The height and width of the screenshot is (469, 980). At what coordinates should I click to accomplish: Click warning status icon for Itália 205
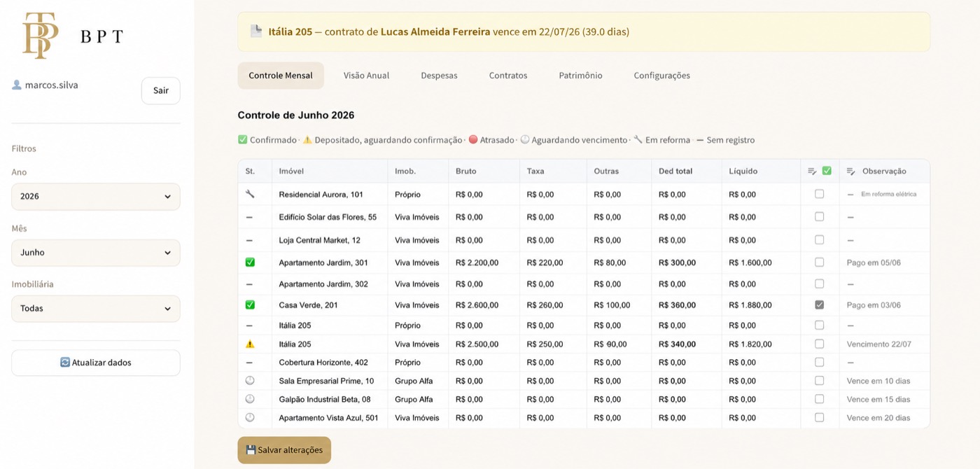click(x=250, y=344)
